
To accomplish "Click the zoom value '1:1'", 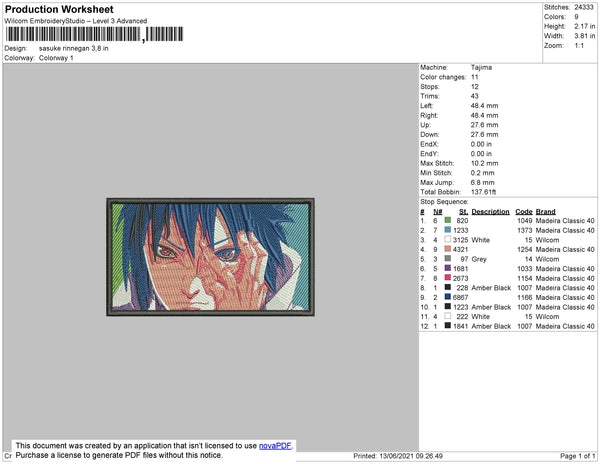I will 579,46.
